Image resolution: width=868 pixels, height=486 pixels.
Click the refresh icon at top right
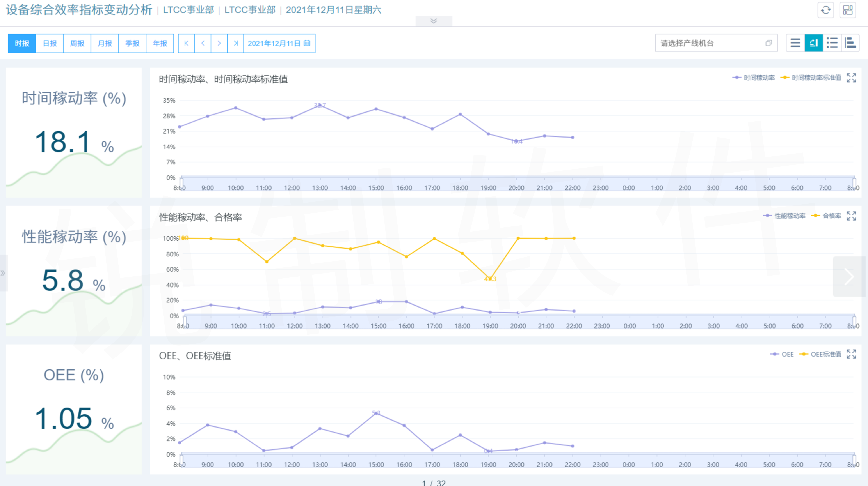pos(825,10)
